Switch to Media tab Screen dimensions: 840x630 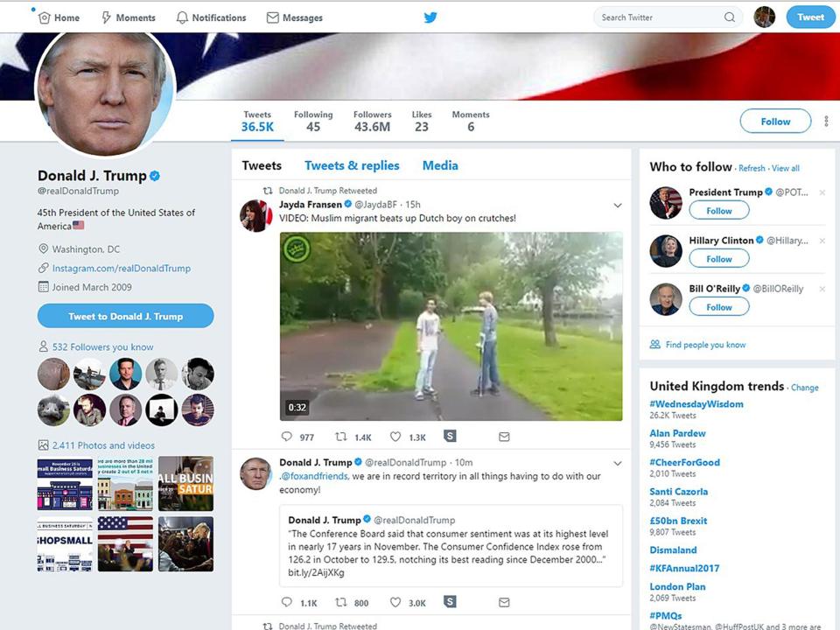440,165
